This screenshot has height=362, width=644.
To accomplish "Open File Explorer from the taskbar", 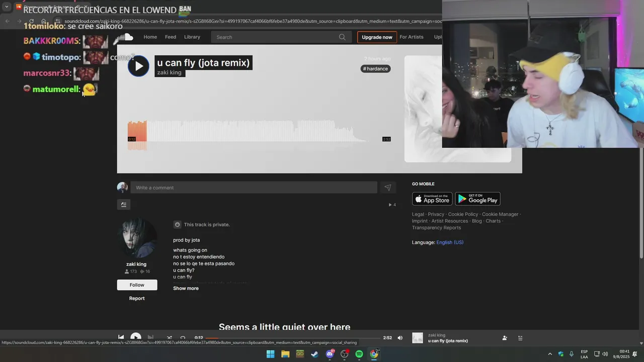I will point(285,354).
